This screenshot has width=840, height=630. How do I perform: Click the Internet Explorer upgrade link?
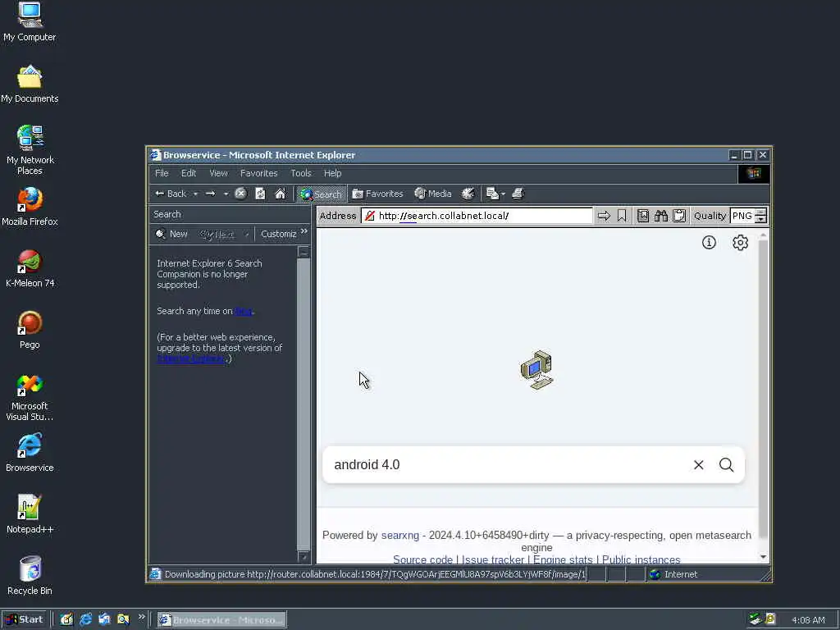[192, 358]
